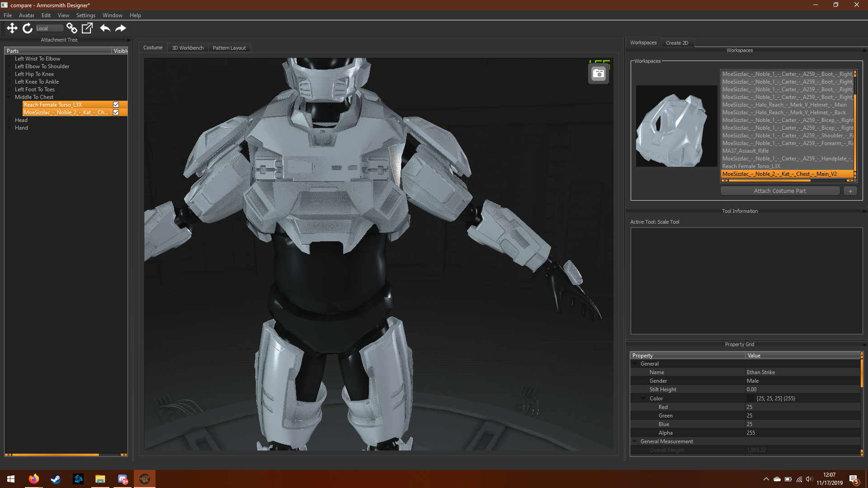The width and height of the screenshot is (868, 488).
Task: Open the volume control in system tray
Action: click(x=809, y=479)
